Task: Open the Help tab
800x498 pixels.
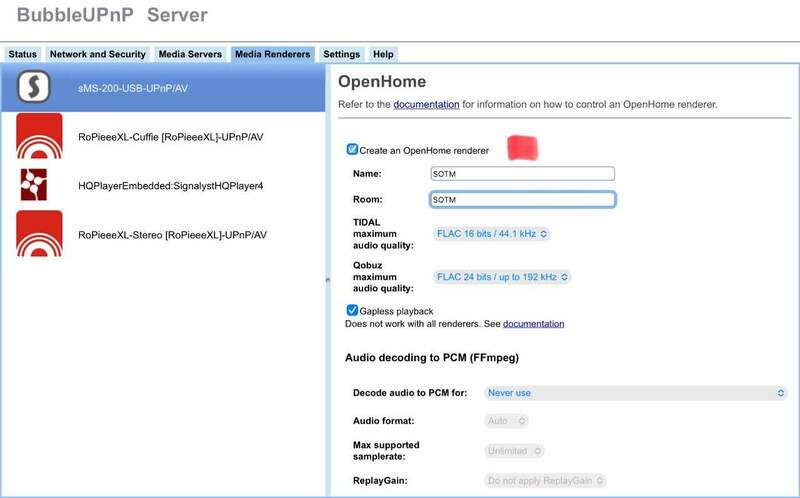Action: click(383, 54)
